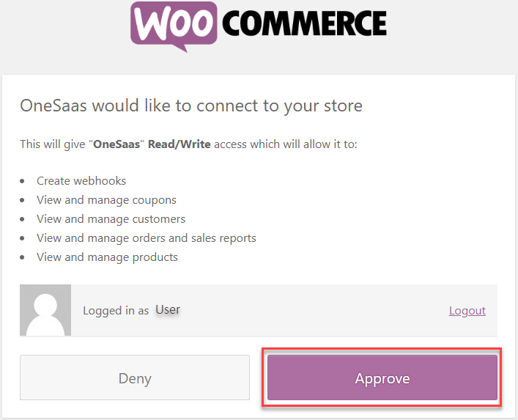The image size is (518, 420).
Task: Click the User name beside Logged in as
Action: pyautogui.click(x=168, y=309)
